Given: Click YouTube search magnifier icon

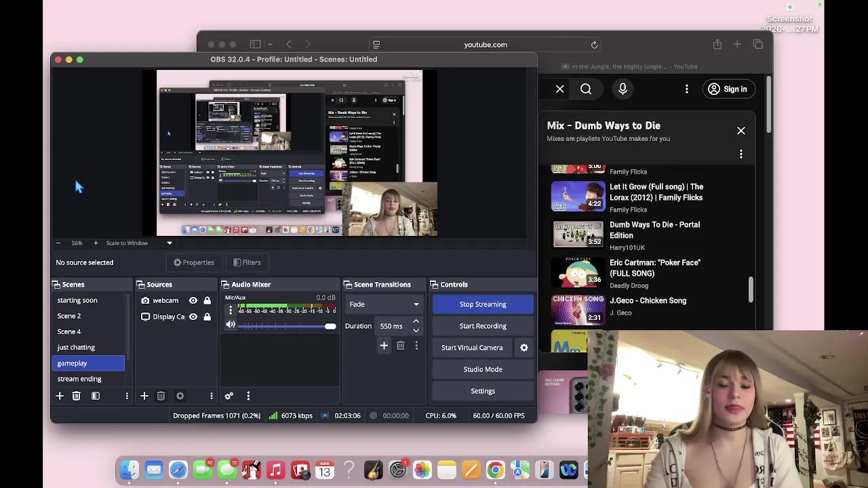Looking at the screenshot, I should tap(586, 89).
